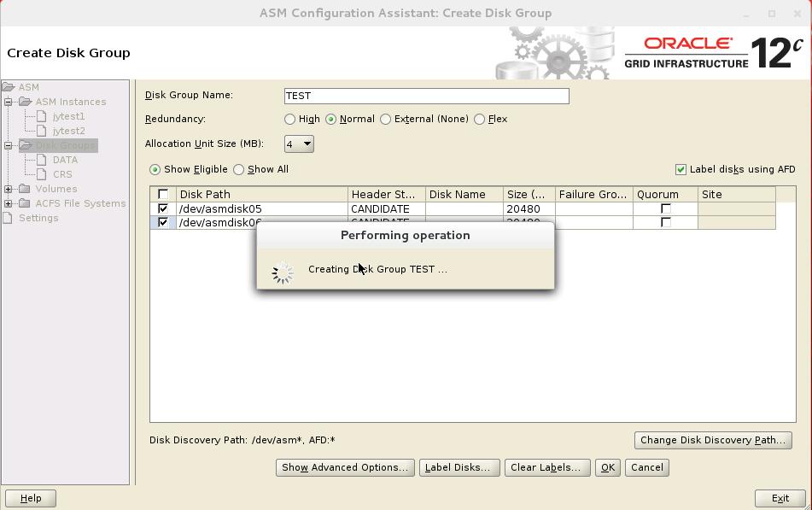Click the Clear Labels button
Screen dimensions: 812x510
coord(547,467)
